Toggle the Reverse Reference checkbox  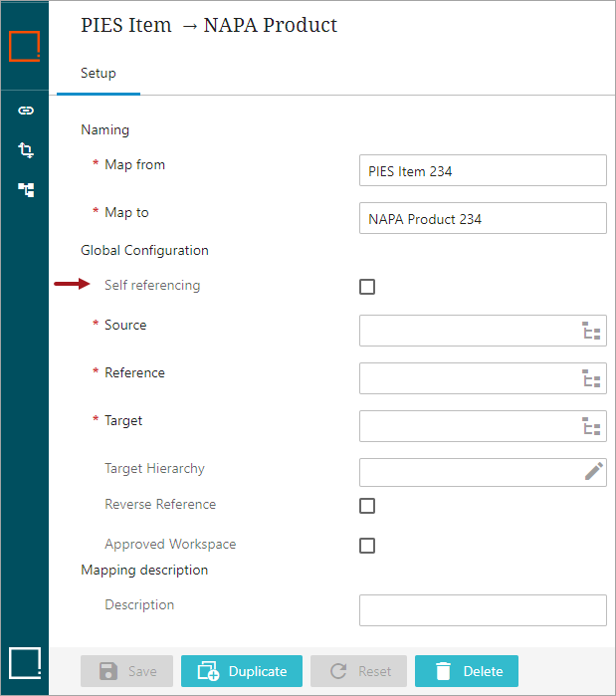(367, 506)
